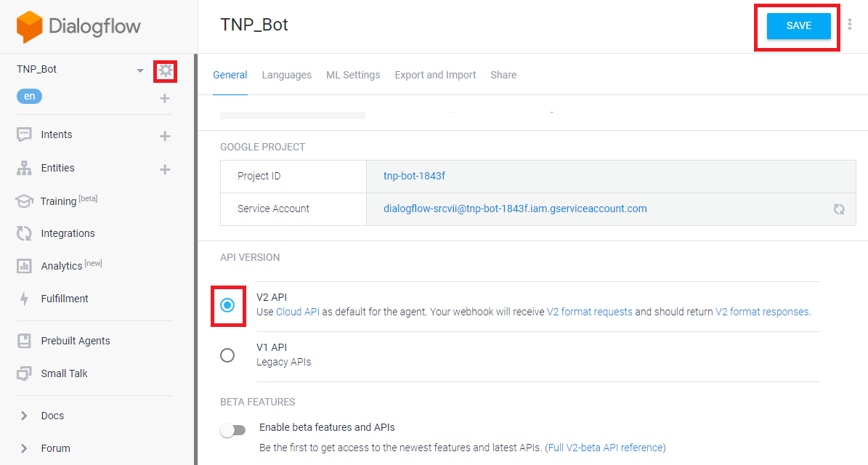Viewport: 868px width, 465px height.
Task: Expand the Docs section
Action: 24,416
